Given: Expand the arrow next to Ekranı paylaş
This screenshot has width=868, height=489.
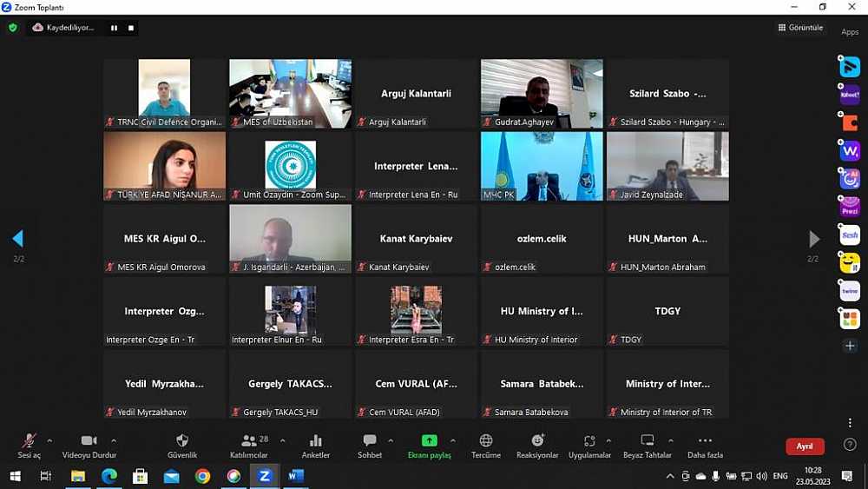Looking at the screenshot, I should (452, 440).
